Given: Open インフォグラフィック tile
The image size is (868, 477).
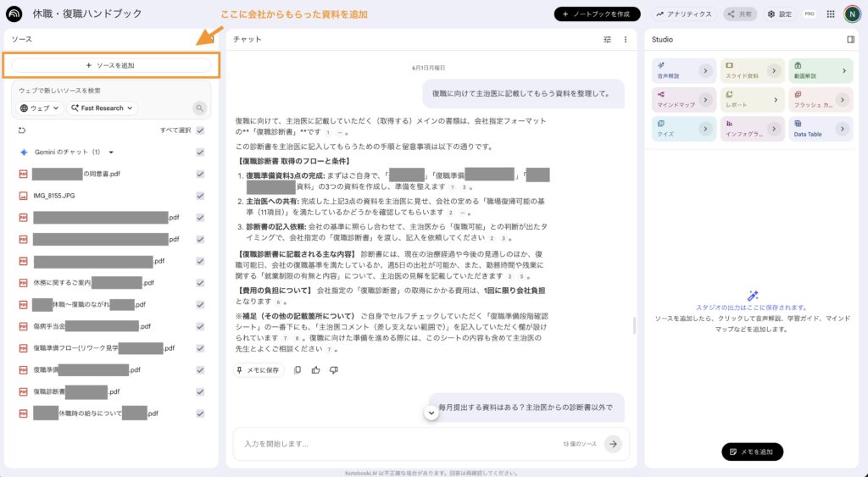Looking at the screenshot, I should pyautogui.click(x=753, y=129).
